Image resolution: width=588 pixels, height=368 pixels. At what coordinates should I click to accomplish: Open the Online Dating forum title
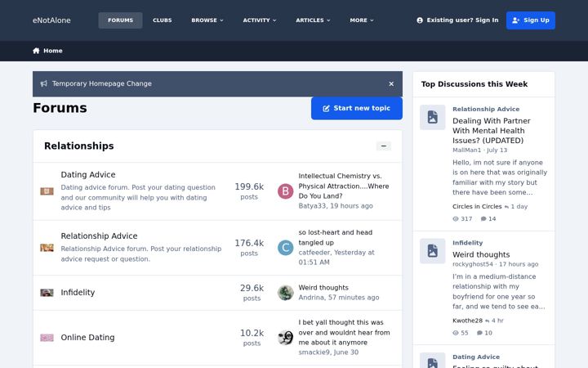click(87, 338)
